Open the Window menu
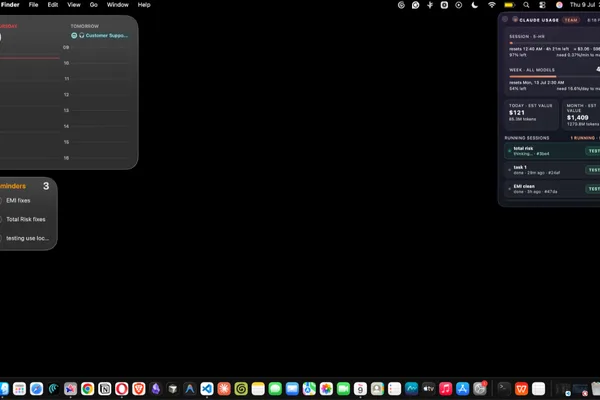This screenshot has height=400, width=600. tap(117, 5)
